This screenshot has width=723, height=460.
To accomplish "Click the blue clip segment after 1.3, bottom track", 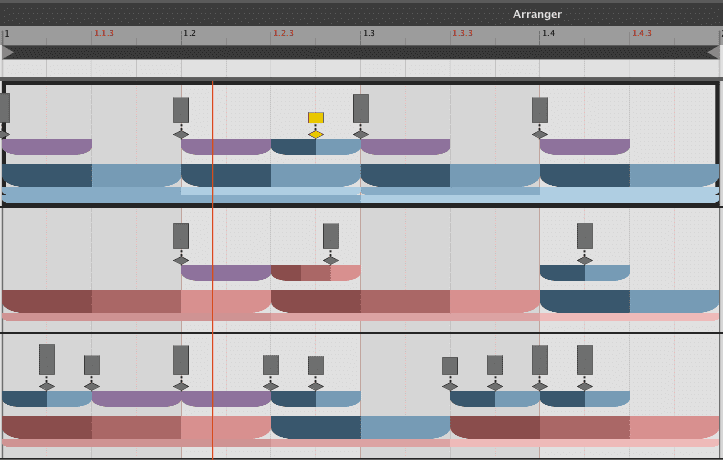I will (x=405, y=427).
